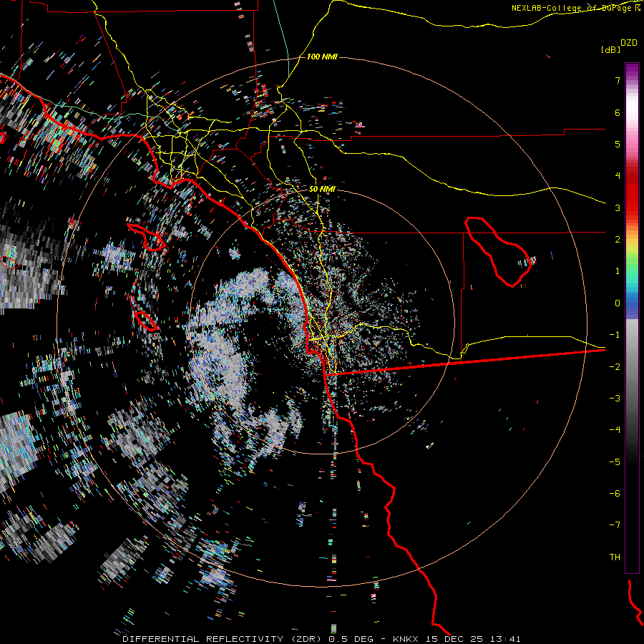Click the 15 DEC 25 date text
This screenshot has height=644, width=644.
[457, 639]
